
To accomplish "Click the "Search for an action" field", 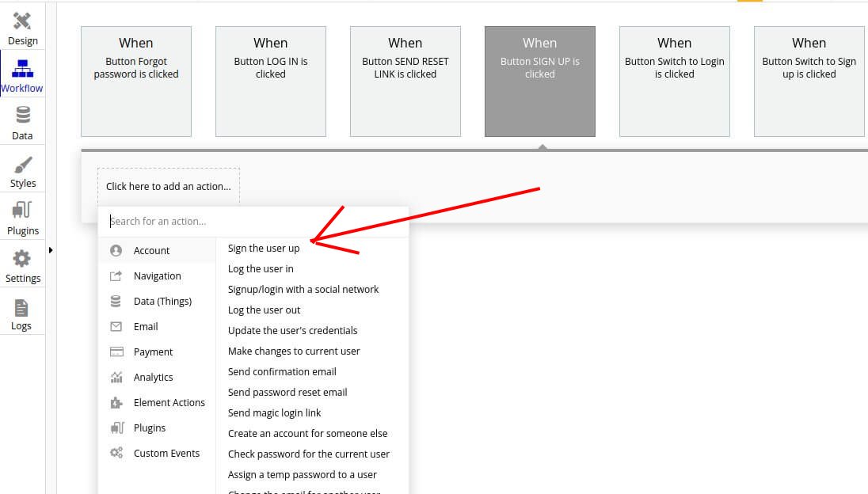I will [253, 222].
